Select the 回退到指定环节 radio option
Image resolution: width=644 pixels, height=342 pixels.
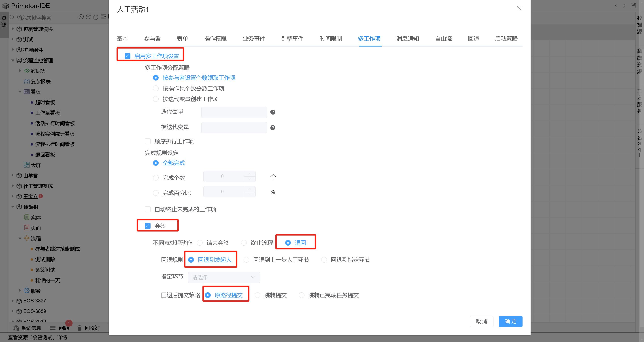tap(324, 260)
